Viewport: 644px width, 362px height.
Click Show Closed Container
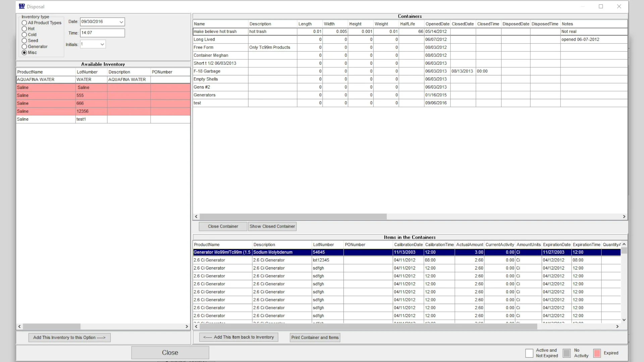(272, 226)
